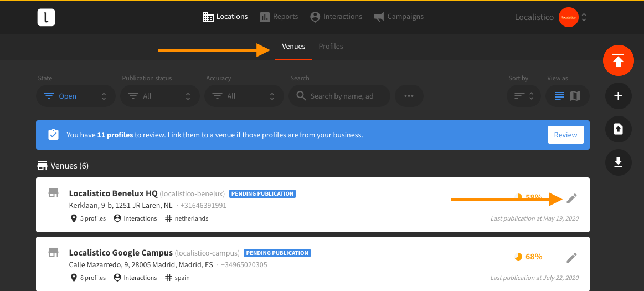Viewport: 644px width, 291px height.
Task: Click 'Last publication at July 22, 2020' text
Action: [x=534, y=278]
